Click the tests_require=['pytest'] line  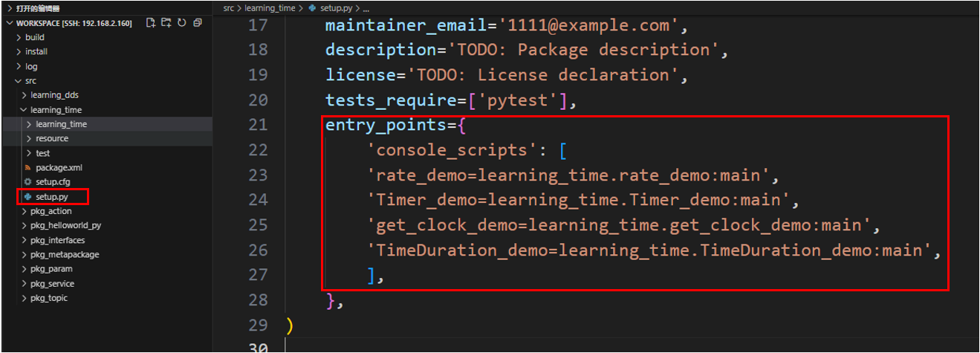tap(450, 100)
